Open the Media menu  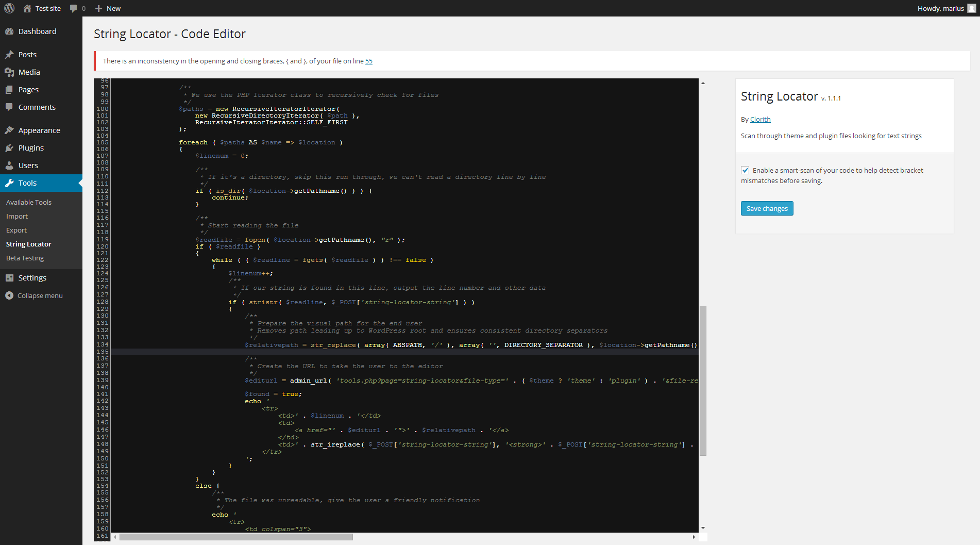click(x=41, y=72)
